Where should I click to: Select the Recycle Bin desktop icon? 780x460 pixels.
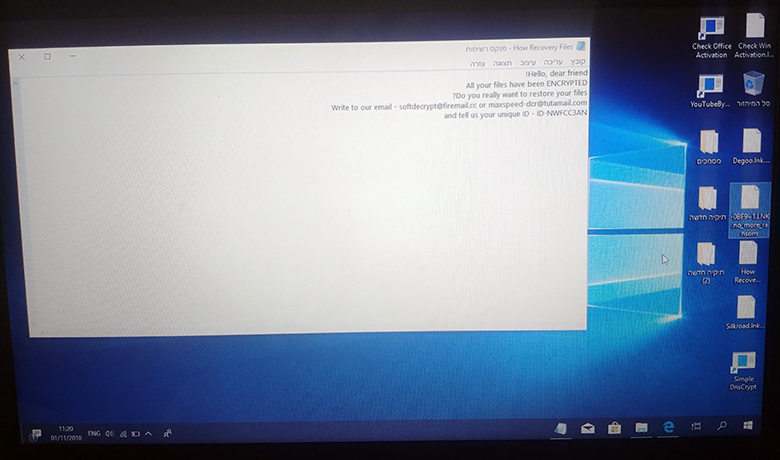click(753, 89)
